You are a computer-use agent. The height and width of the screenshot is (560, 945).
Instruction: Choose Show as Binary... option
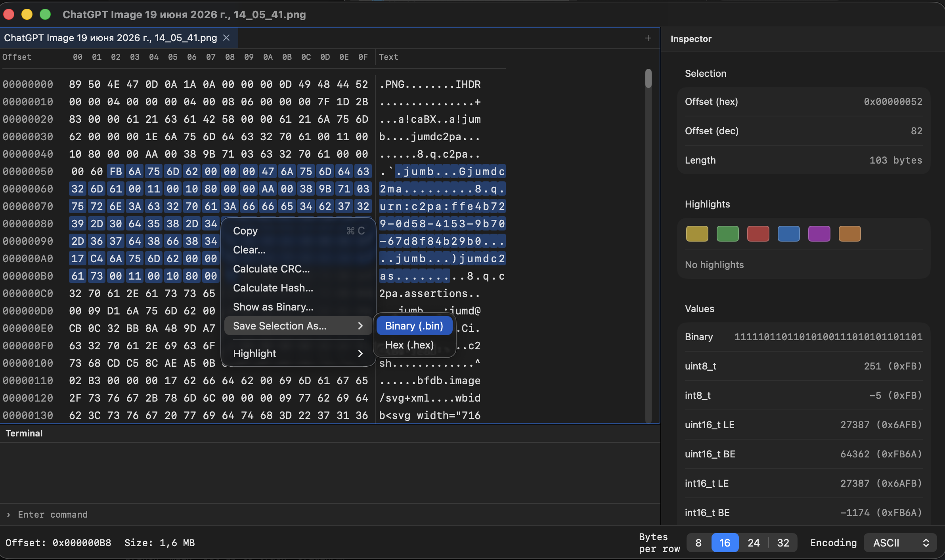(298, 307)
